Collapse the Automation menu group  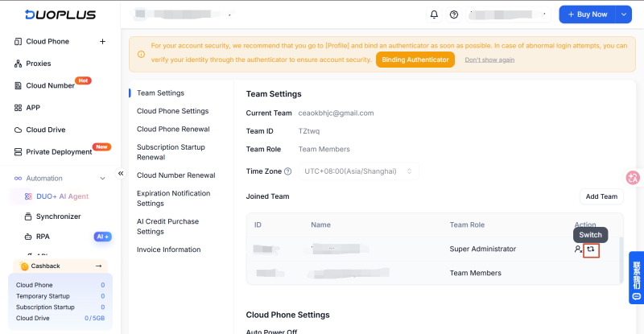pyautogui.click(x=103, y=179)
